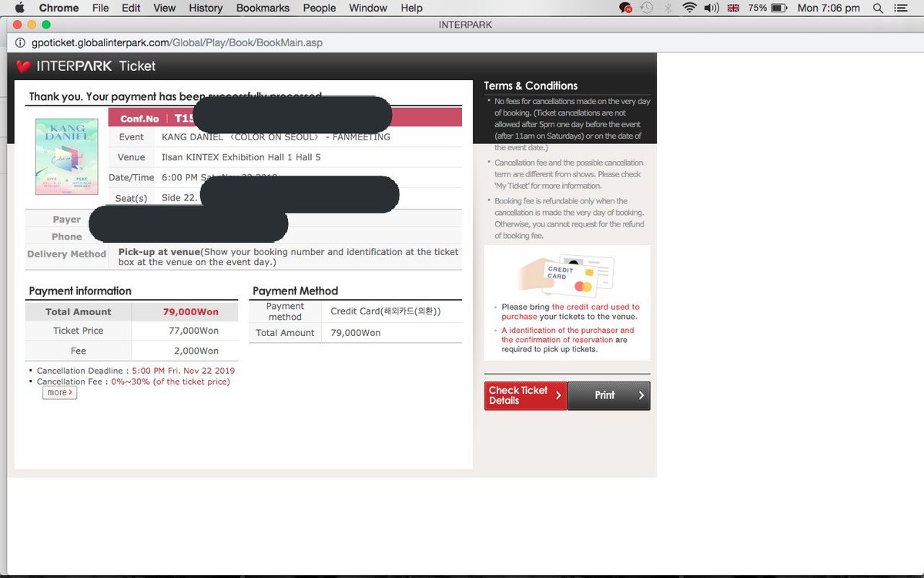
Task: Click the 'Please bring the credit card' notice
Action: coord(571,311)
